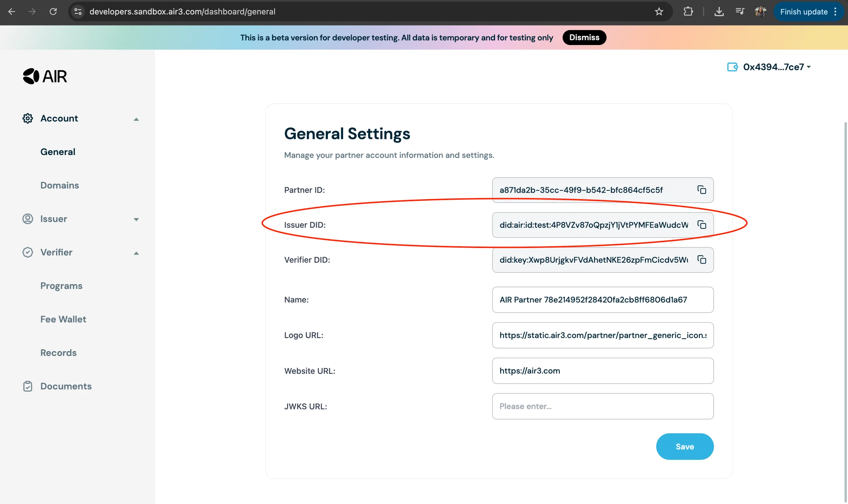The height and width of the screenshot is (504, 848).
Task: Expand the Issuer section
Action: tap(136, 219)
